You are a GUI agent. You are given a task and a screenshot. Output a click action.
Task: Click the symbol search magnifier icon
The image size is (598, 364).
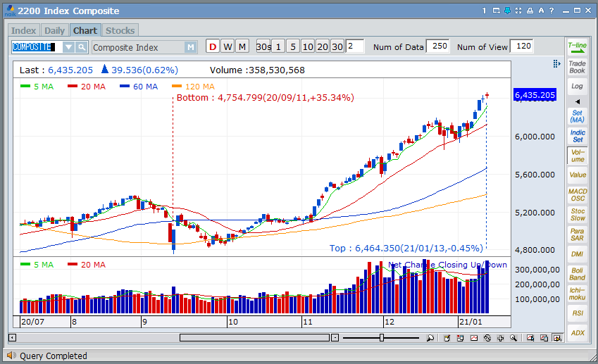[82, 47]
